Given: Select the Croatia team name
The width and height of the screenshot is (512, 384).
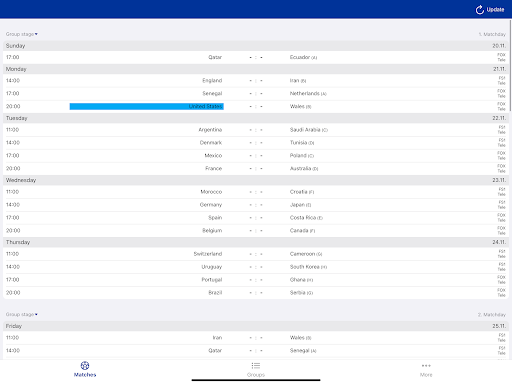Looking at the screenshot, I should point(299,192).
